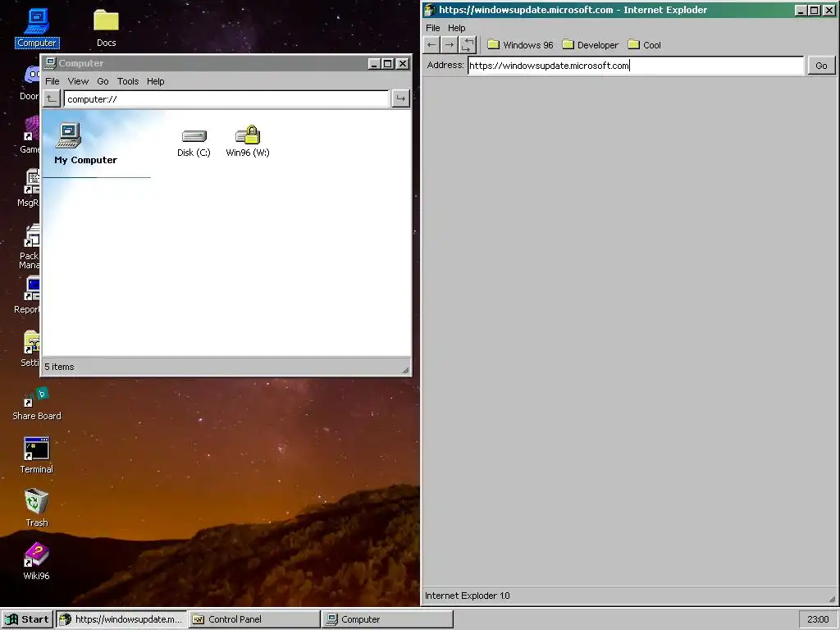The height and width of the screenshot is (630, 840).
Task: Open the Games desktop shortcut
Action: [x=30, y=135]
